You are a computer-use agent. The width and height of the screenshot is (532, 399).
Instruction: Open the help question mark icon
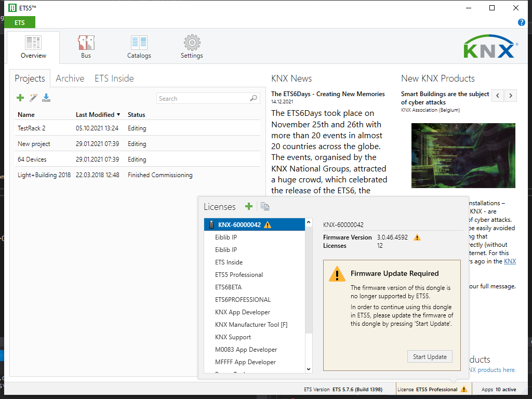point(522,22)
